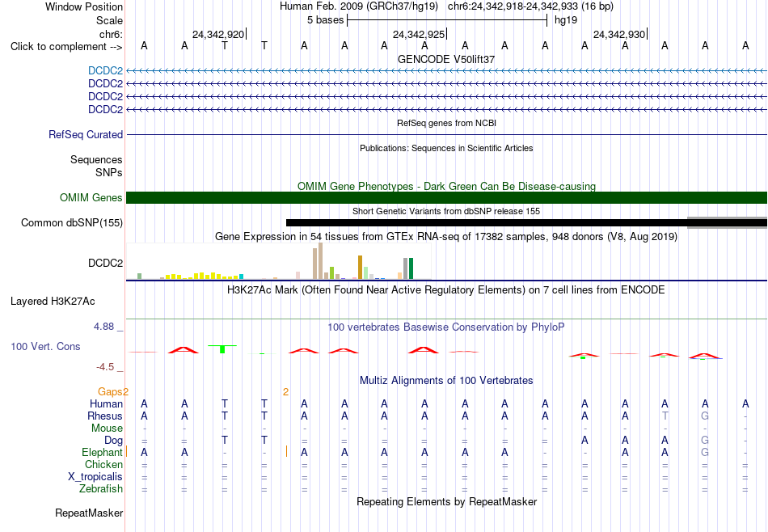Click position marker 24,342,930
This screenshot has width=768, height=532.
pyautogui.click(x=619, y=34)
